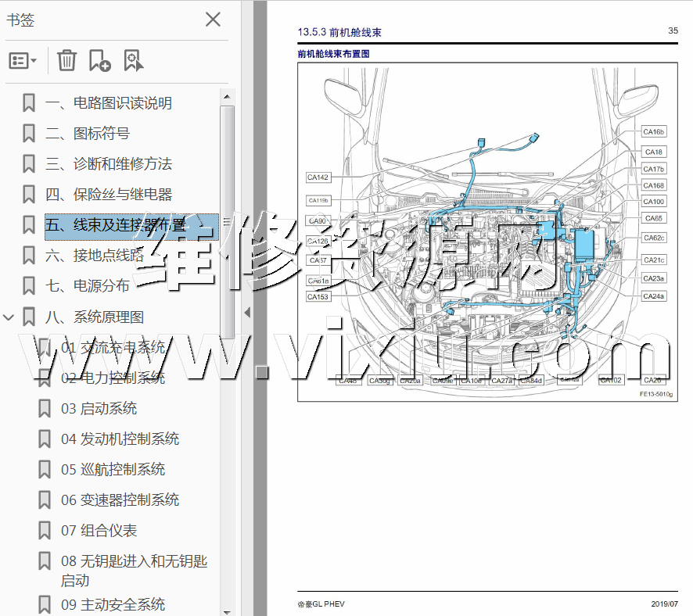
Task: Collapse the 八、系统原理图 bookmark tree
Action: click(x=9, y=317)
